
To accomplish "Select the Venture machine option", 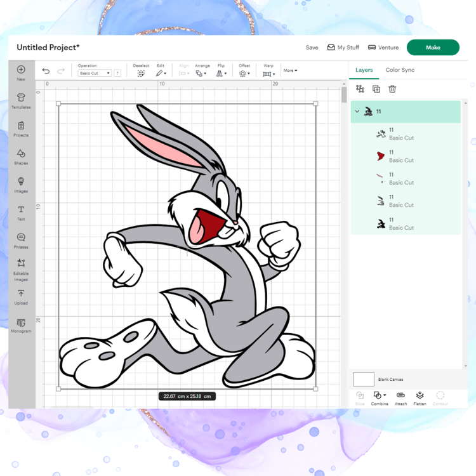I will [383, 48].
